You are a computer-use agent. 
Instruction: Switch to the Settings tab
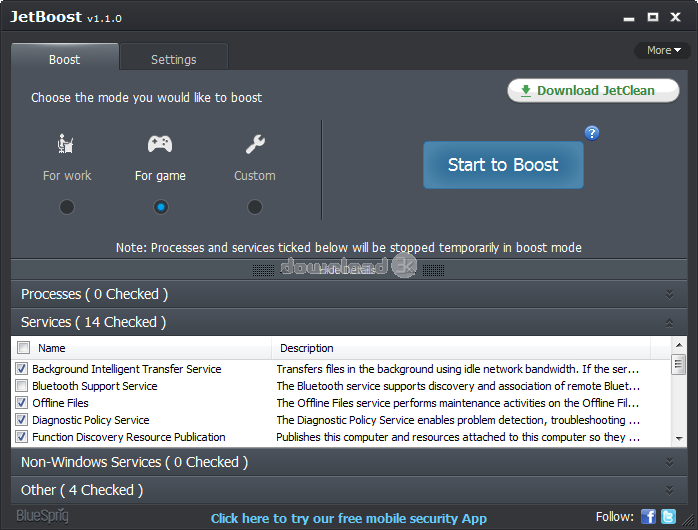pos(173,59)
